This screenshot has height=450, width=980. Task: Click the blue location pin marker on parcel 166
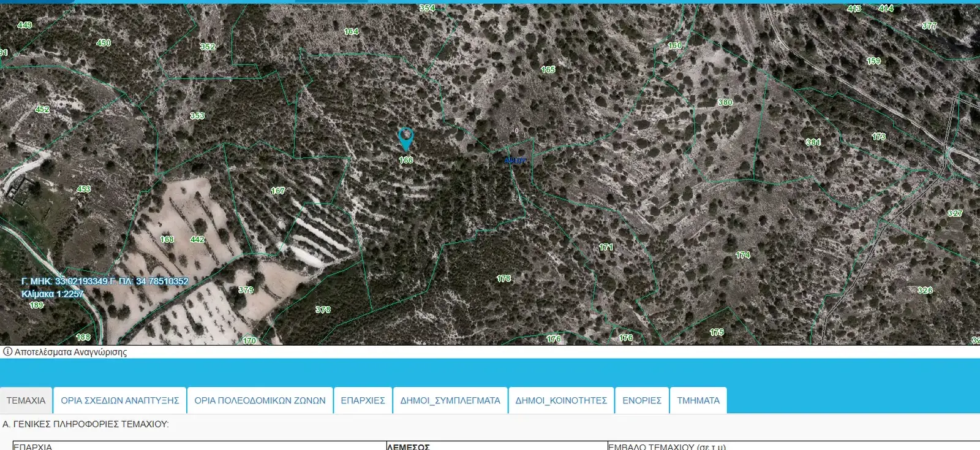tap(405, 139)
